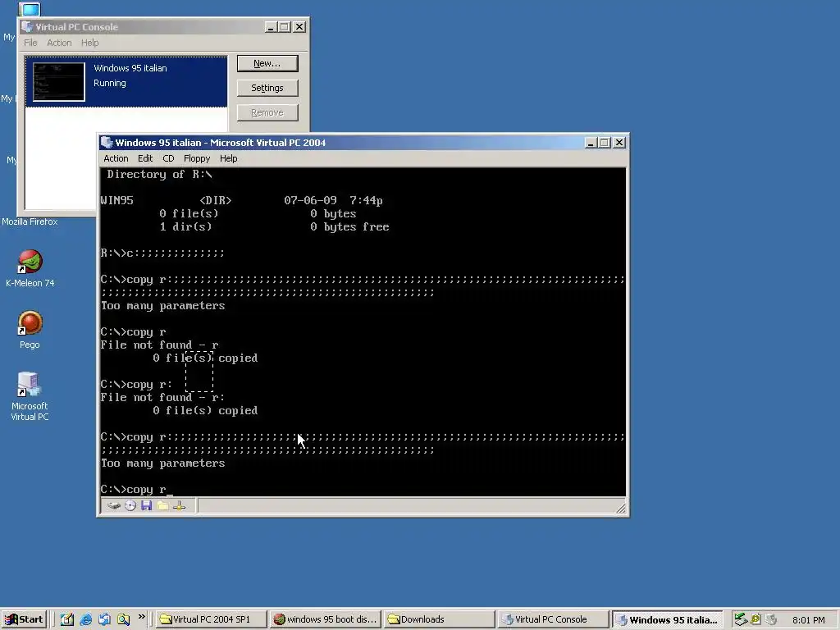This screenshot has width=840, height=630.
Task: Click the last 'Too many parameters' line
Action: [163, 463]
